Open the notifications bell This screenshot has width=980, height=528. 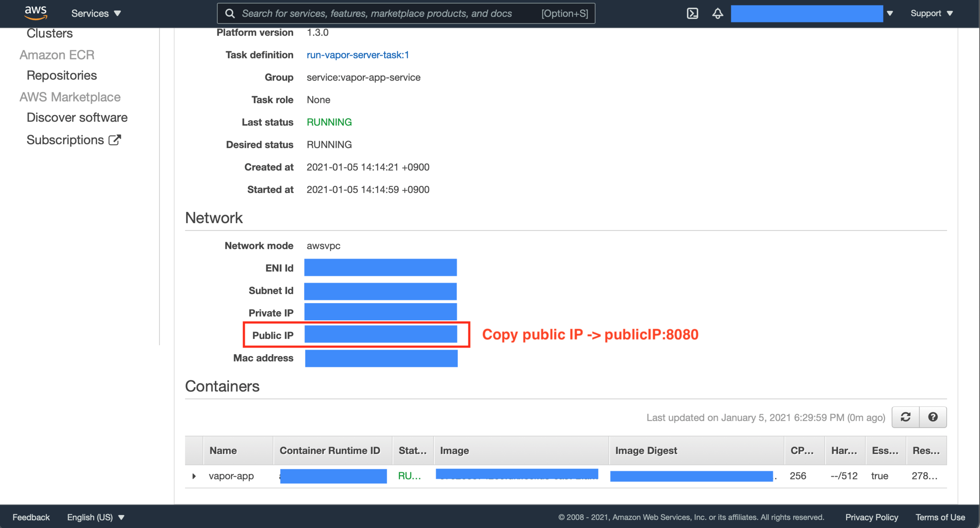(717, 13)
